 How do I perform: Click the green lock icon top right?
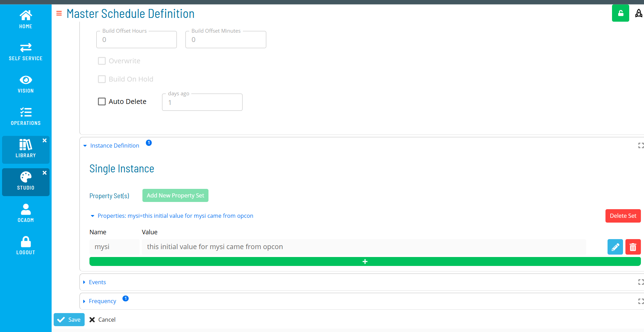pos(620,13)
